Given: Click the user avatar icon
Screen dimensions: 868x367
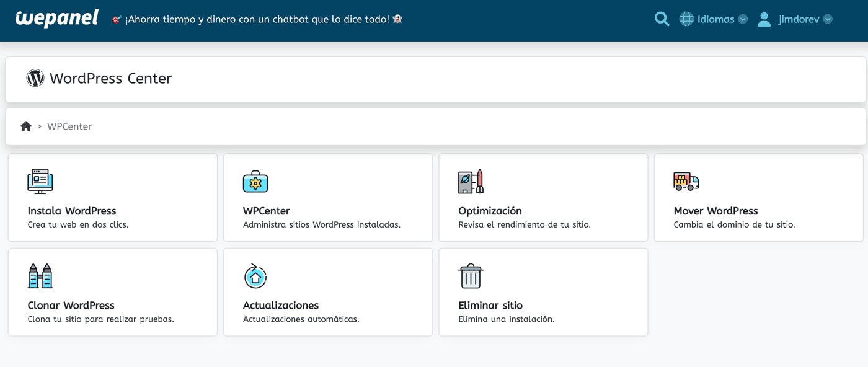Looking at the screenshot, I should [x=764, y=19].
